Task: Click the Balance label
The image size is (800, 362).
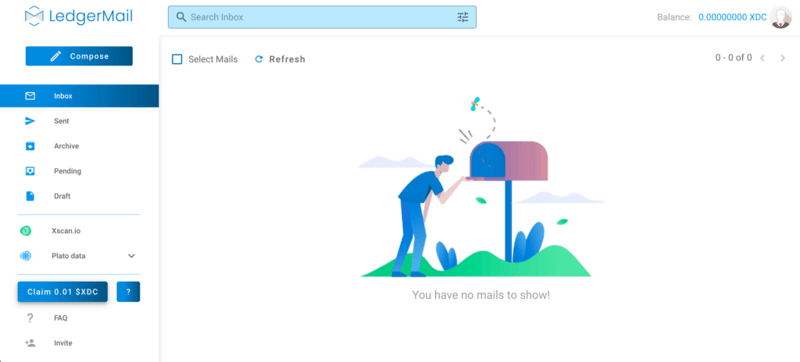Action: [674, 17]
